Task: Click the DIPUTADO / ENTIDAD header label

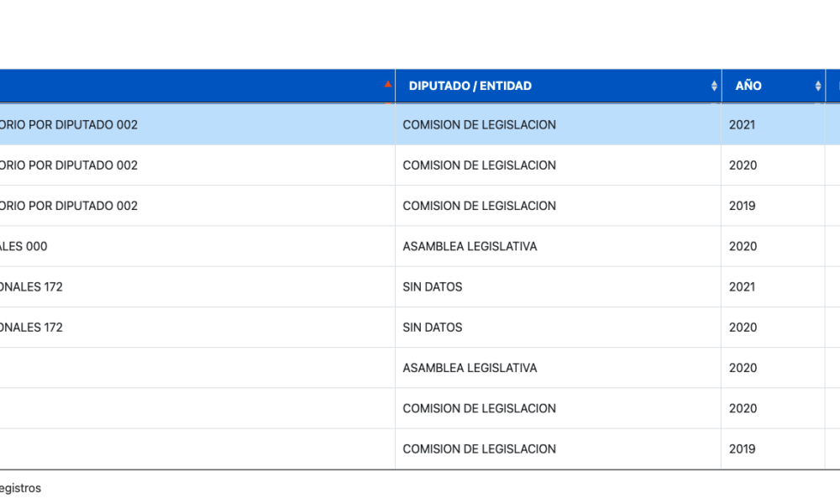Action: click(x=470, y=86)
